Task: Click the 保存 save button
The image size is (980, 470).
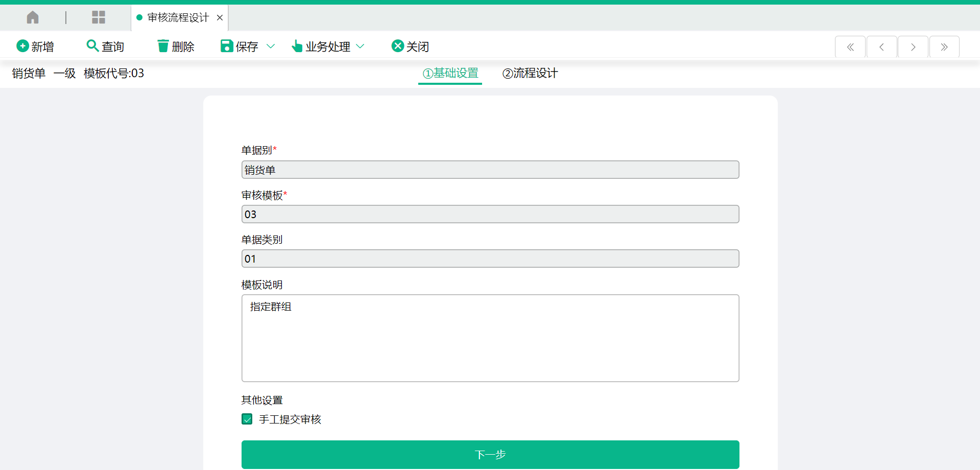Action: pos(240,46)
